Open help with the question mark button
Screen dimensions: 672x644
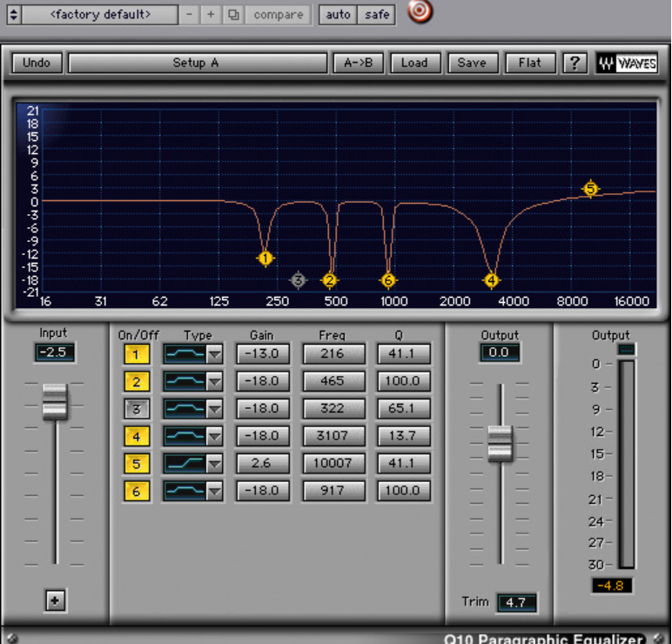[574, 63]
